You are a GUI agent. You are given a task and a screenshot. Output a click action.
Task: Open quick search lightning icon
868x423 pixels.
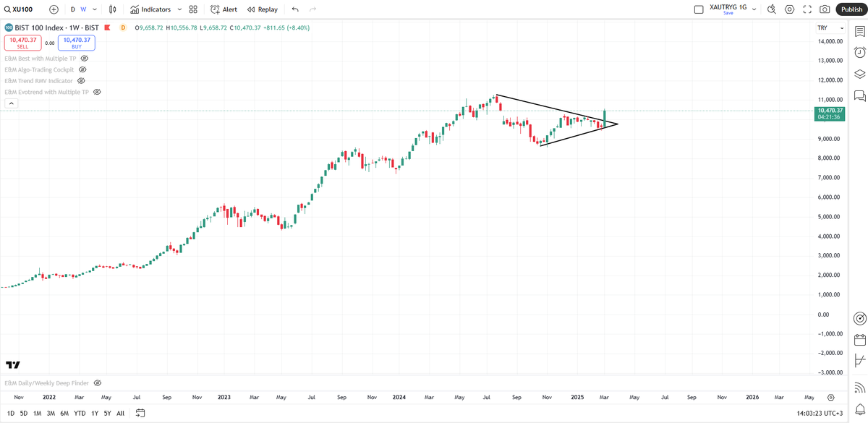(x=771, y=9)
